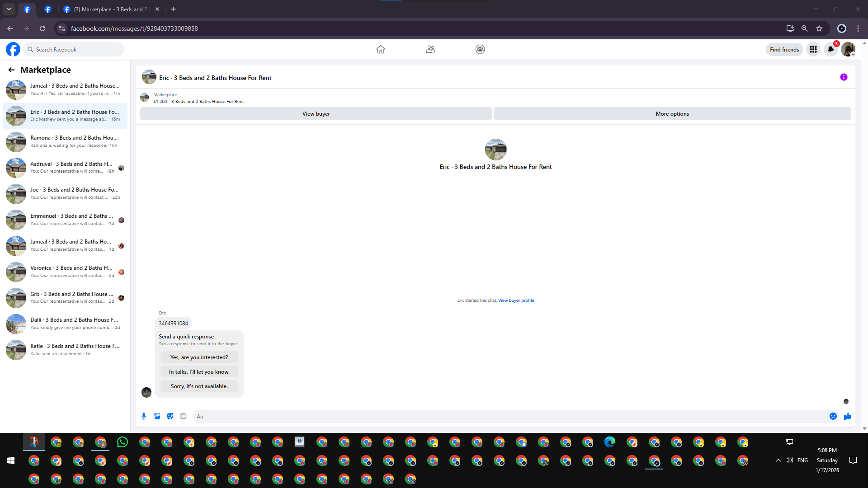Viewport: 868px width, 488px height.
Task: Send quick response "Sorry, it's not available."
Action: 199,386
